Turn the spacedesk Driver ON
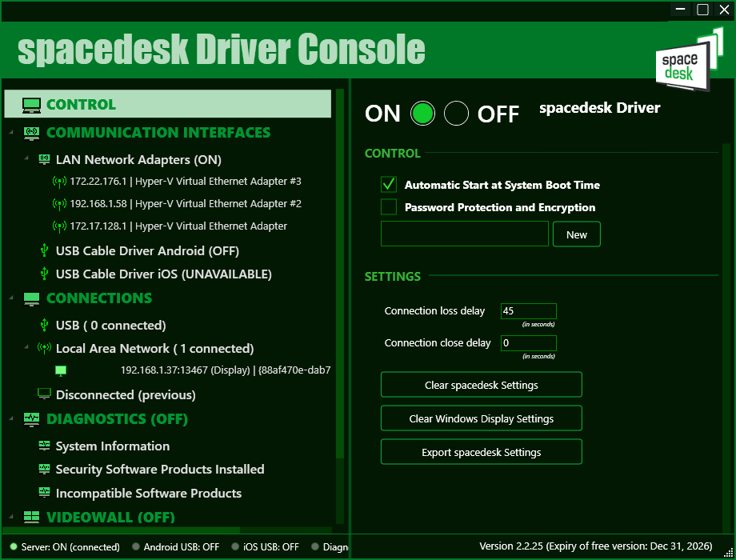The width and height of the screenshot is (736, 560). (422, 114)
